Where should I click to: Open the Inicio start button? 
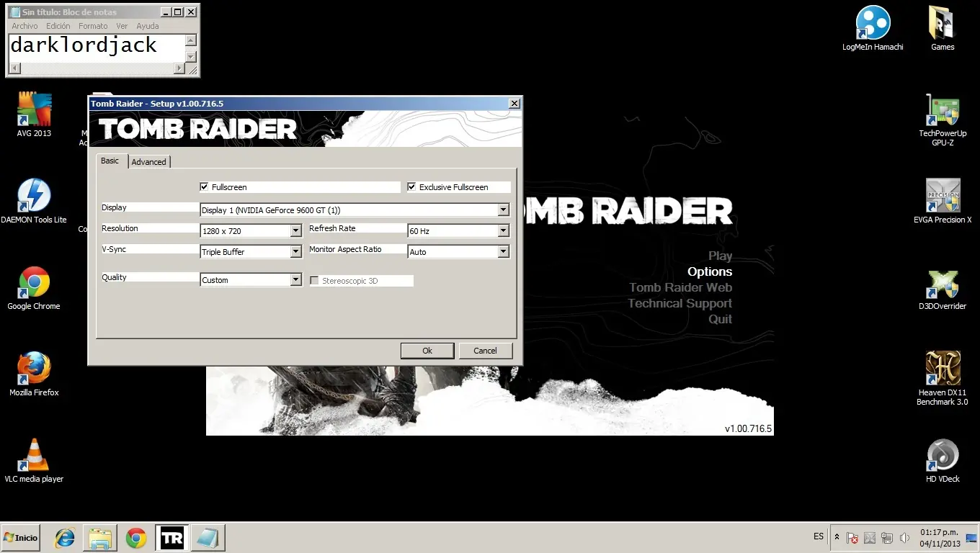[21, 538]
